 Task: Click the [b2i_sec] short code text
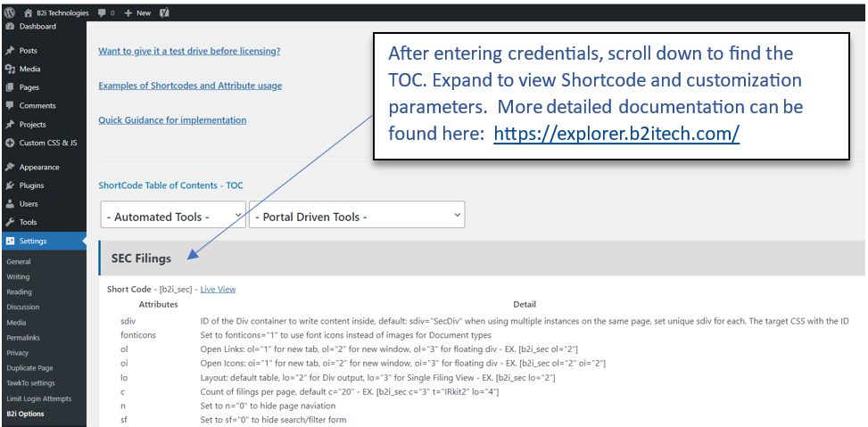pyautogui.click(x=176, y=289)
